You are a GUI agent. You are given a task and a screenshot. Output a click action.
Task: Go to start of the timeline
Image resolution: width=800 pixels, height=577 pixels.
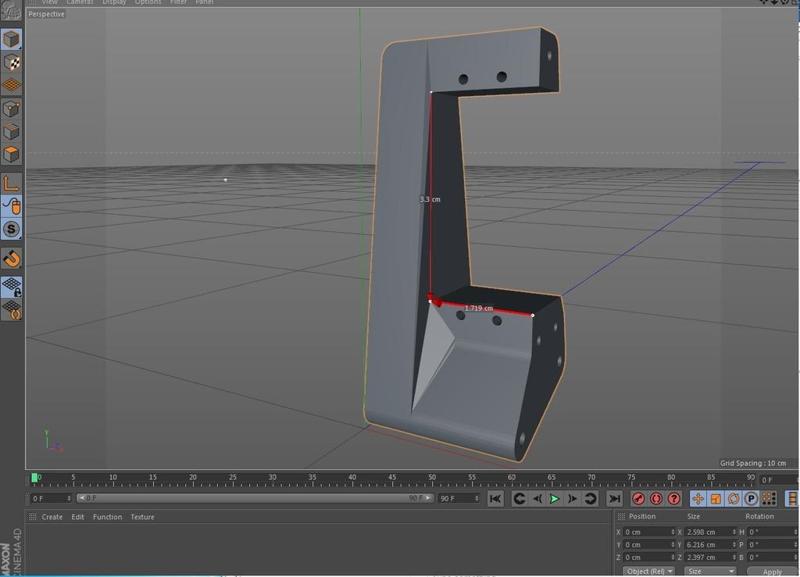click(x=495, y=498)
